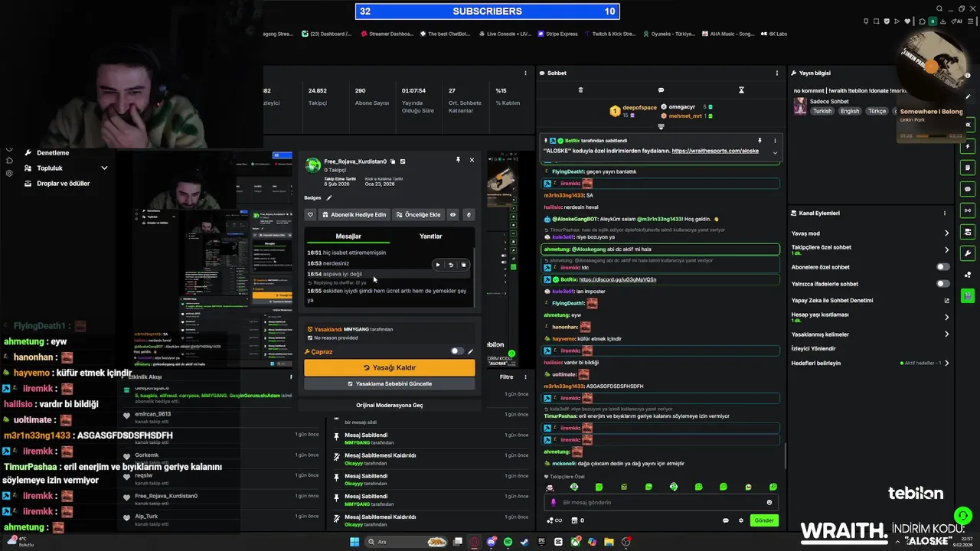This screenshot has width=980, height=551.
Task: Click the green Gönder button
Action: tap(764, 520)
